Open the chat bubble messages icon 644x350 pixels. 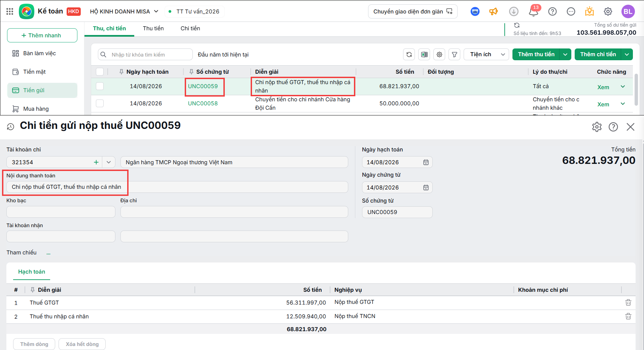tap(571, 11)
